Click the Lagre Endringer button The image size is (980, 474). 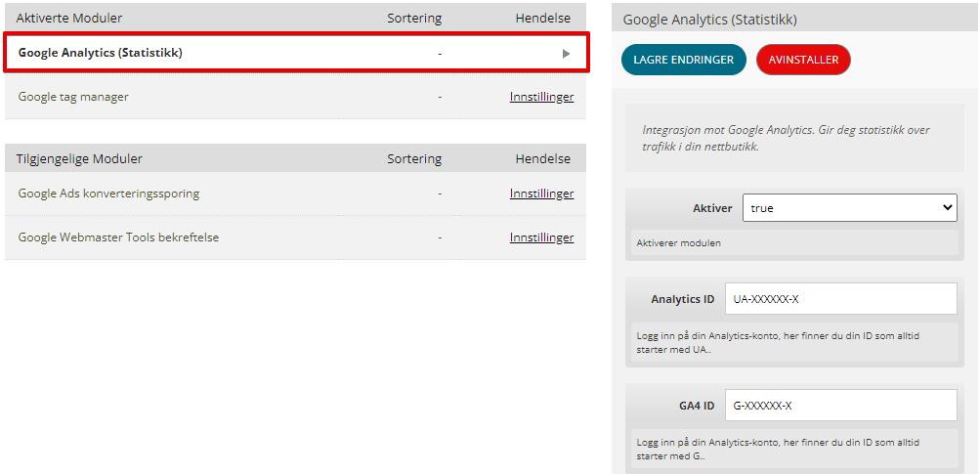(683, 60)
